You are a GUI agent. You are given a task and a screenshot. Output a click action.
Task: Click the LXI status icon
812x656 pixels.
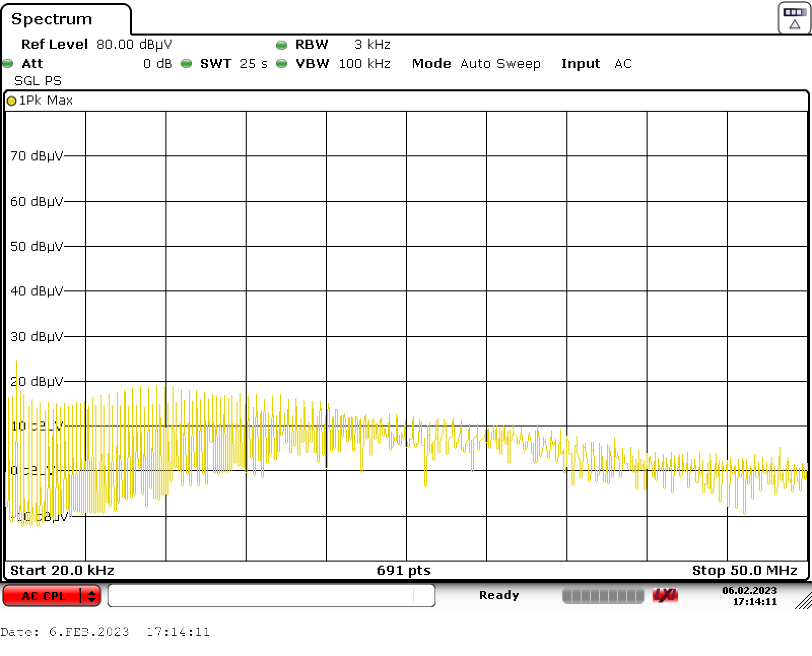(665, 596)
